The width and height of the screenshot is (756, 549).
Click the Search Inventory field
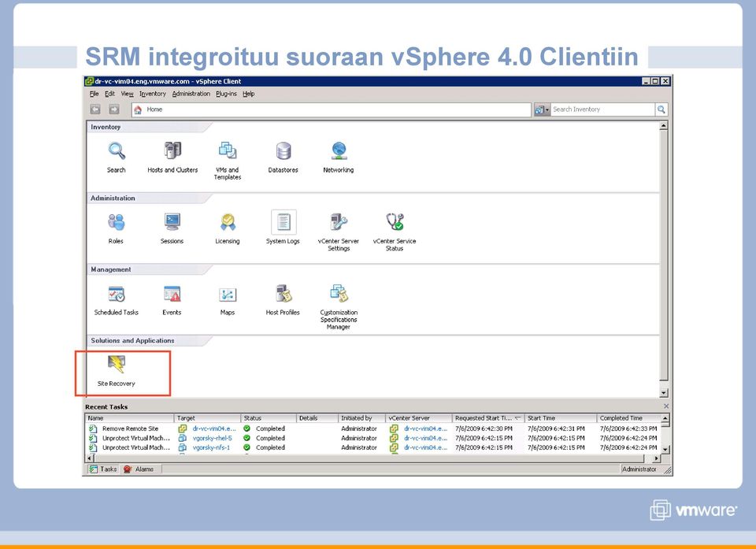click(x=602, y=109)
